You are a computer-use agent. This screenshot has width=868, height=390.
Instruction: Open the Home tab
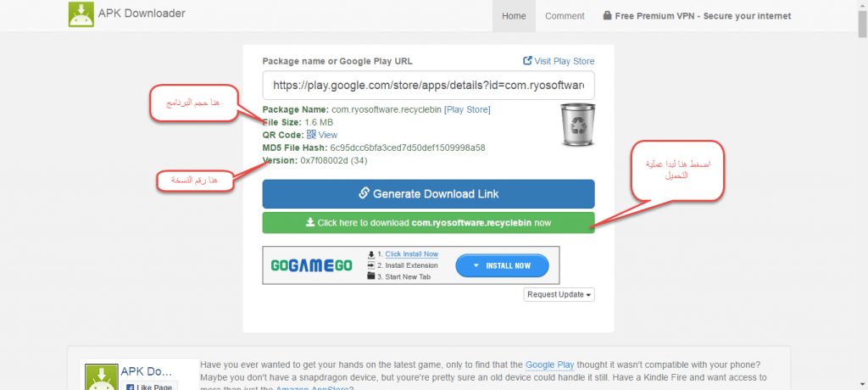point(514,16)
